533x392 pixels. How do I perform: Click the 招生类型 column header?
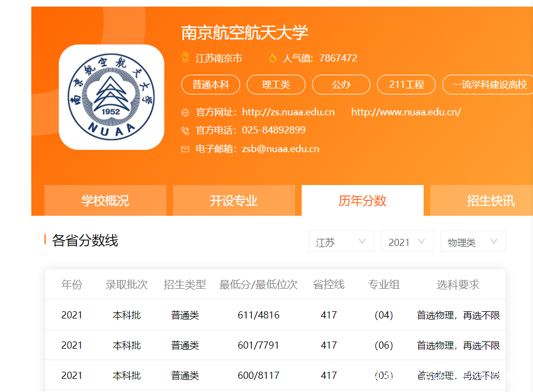tap(185, 284)
